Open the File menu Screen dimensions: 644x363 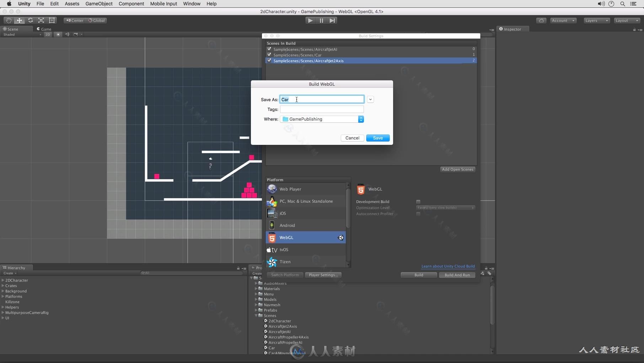pos(40,4)
